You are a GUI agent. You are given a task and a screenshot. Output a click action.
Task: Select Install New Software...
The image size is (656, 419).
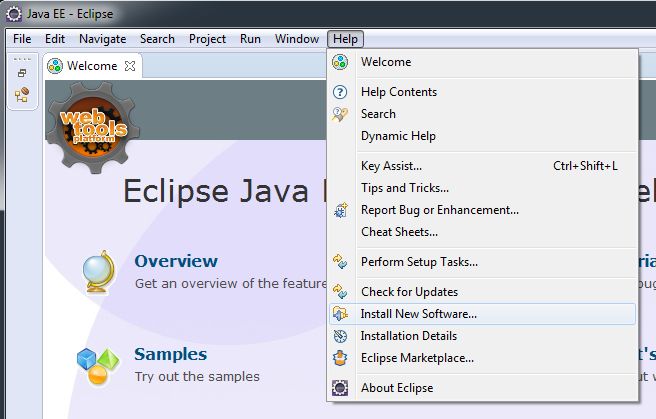[482, 314]
